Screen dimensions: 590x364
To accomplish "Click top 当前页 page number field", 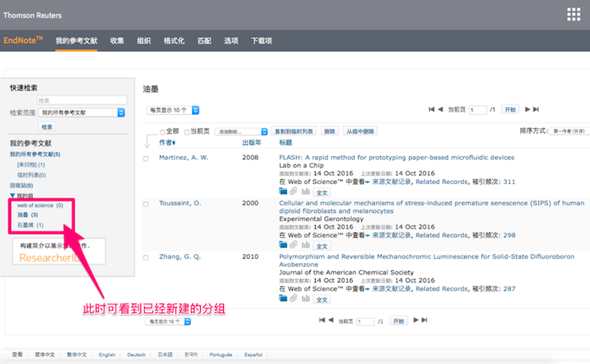I will (x=478, y=110).
